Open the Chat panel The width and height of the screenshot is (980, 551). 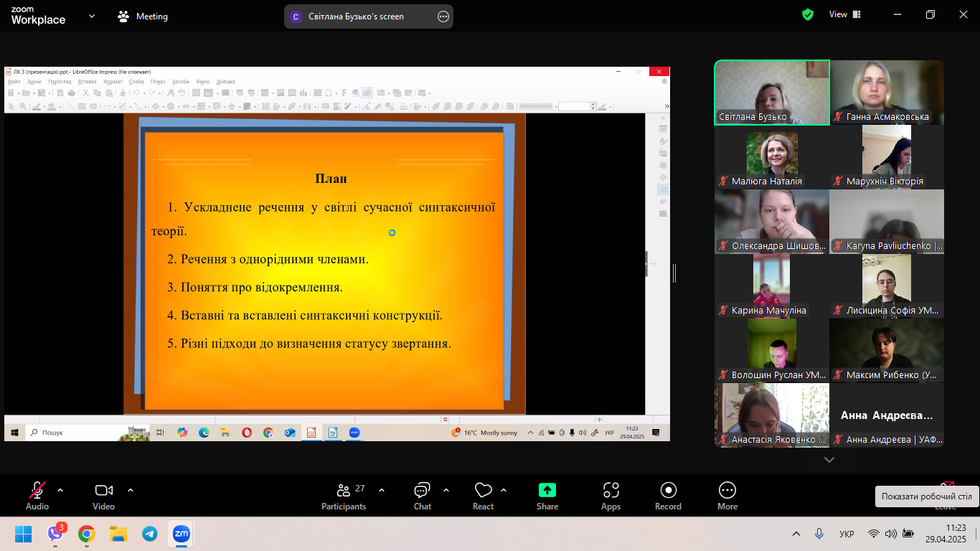pos(422,494)
